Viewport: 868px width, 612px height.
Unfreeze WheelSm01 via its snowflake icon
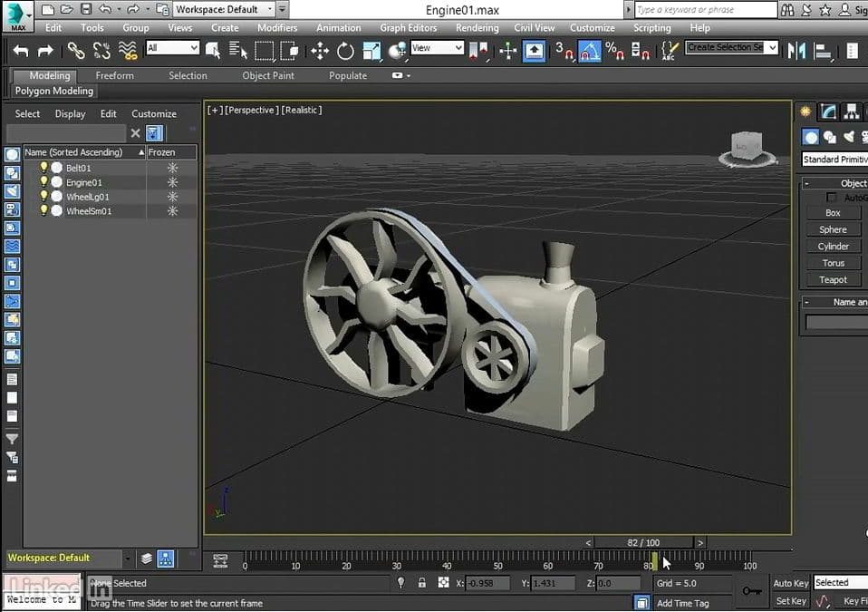point(172,211)
